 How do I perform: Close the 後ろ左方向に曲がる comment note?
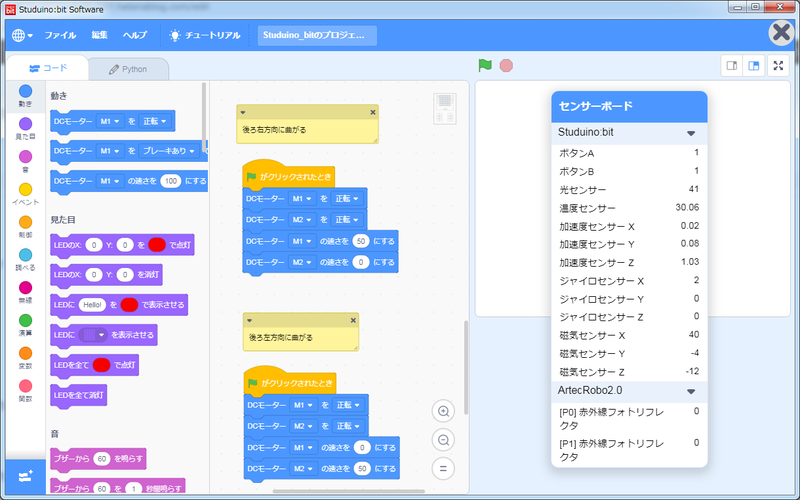(x=353, y=320)
